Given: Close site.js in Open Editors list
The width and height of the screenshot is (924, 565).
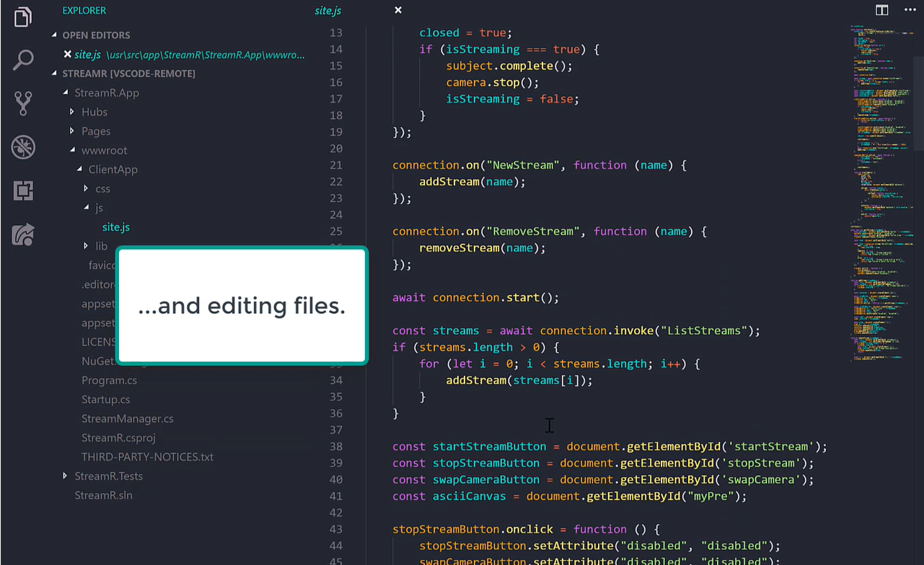Looking at the screenshot, I should click(67, 54).
